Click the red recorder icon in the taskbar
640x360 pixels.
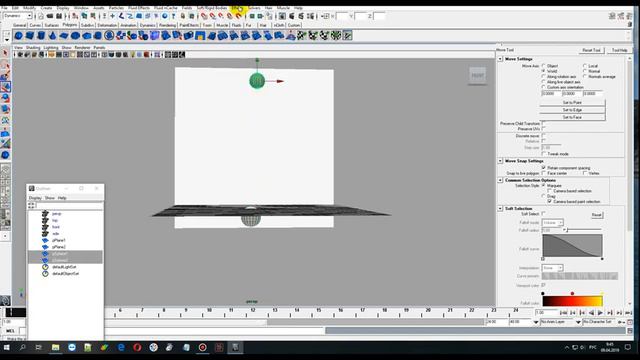(x=202, y=347)
